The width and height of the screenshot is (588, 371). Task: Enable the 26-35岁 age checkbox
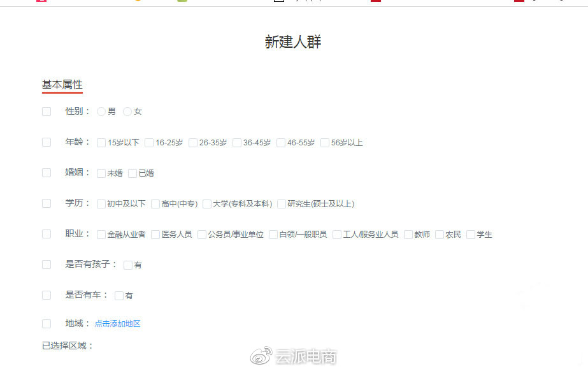pyautogui.click(x=193, y=142)
